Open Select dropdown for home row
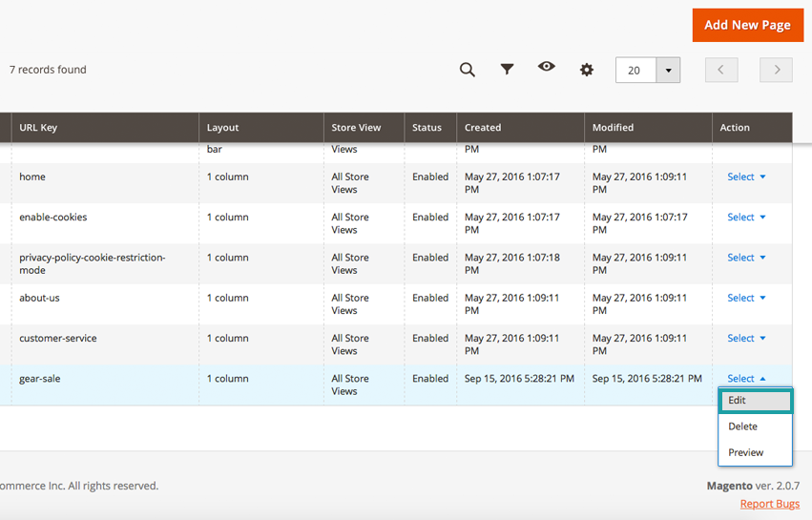Screen dimensions: 812x520 [746, 177]
